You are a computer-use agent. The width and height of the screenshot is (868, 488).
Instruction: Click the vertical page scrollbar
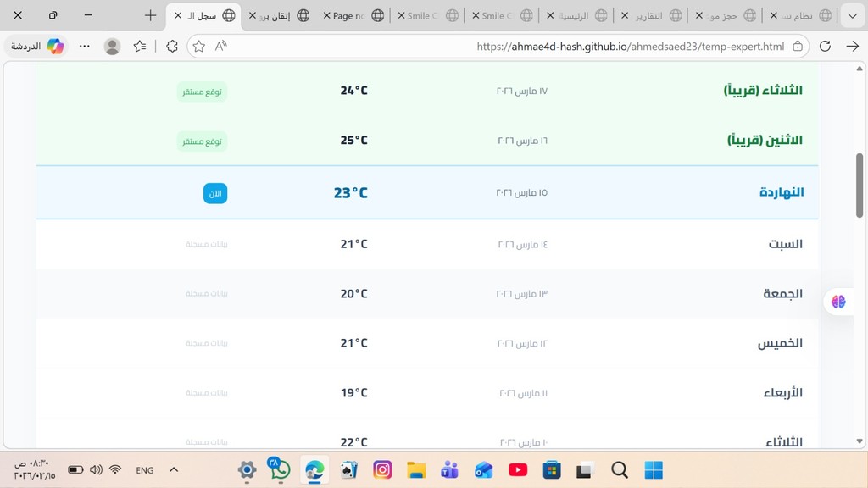(860, 186)
